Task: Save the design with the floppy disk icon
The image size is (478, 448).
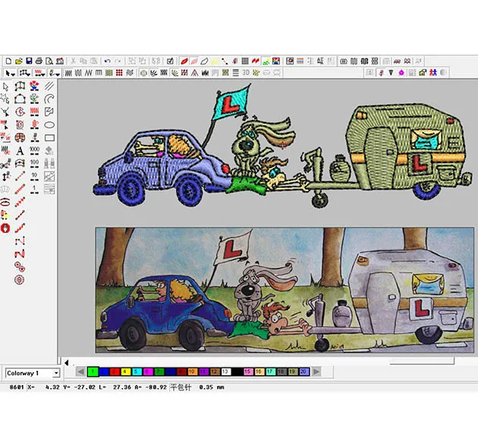Action: coord(29,61)
